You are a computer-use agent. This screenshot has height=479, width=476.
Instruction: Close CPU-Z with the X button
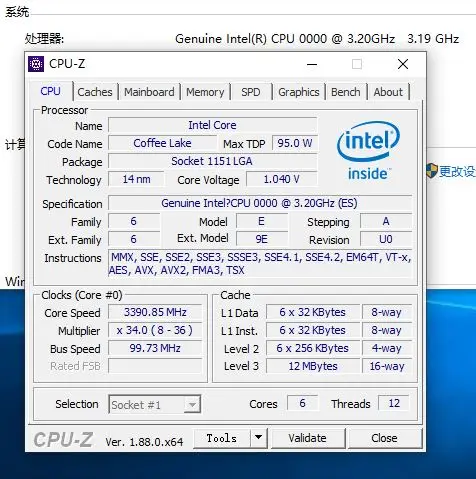[403, 64]
